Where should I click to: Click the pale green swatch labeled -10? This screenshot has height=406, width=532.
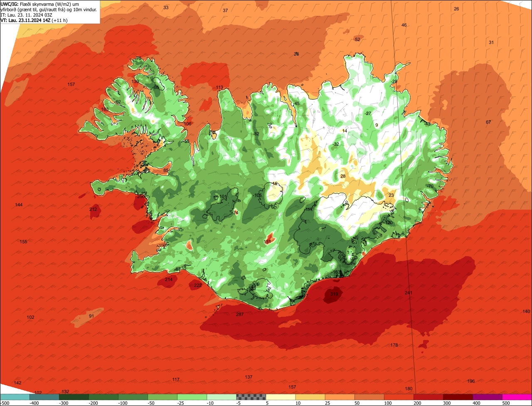pyautogui.click(x=222, y=397)
